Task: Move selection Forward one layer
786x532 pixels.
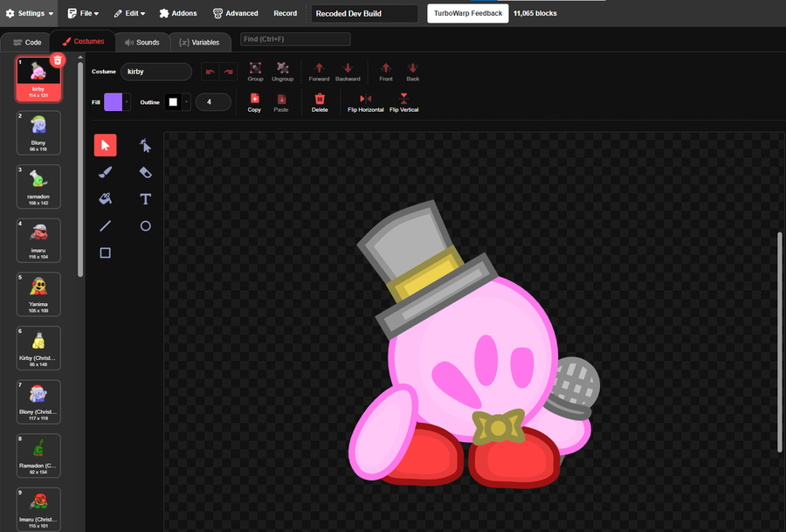Action: click(x=319, y=72)
